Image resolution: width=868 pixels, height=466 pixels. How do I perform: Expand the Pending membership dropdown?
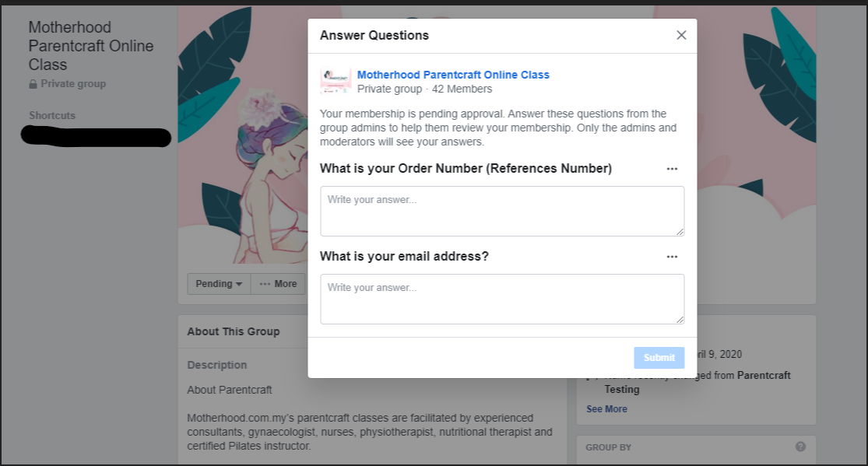click(x=219, y=284)
